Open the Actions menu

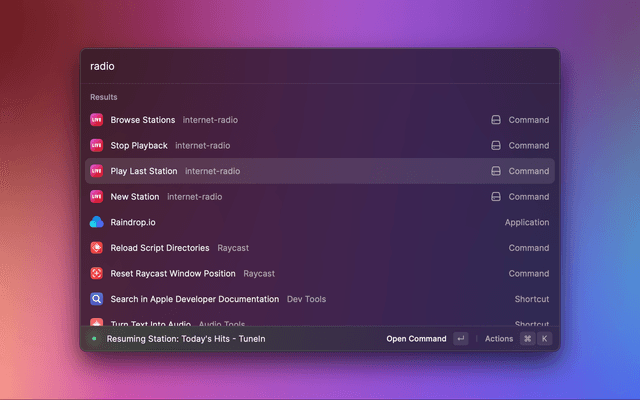499,339
